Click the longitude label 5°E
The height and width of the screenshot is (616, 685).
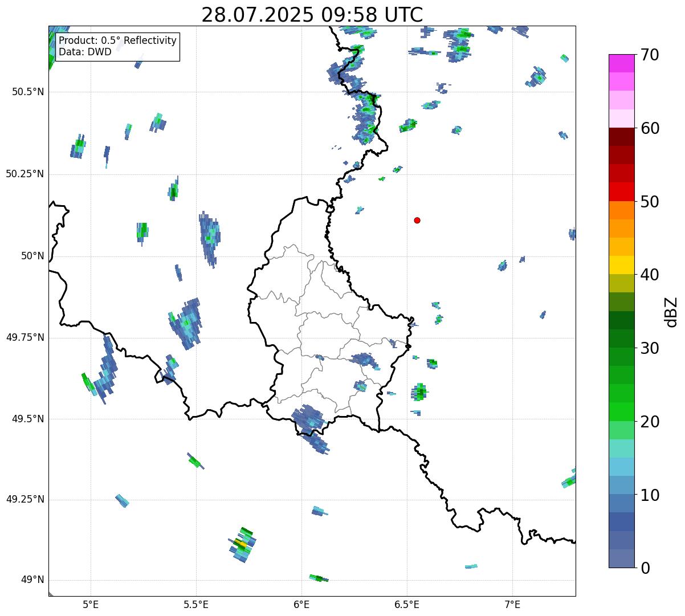(91, 605)
